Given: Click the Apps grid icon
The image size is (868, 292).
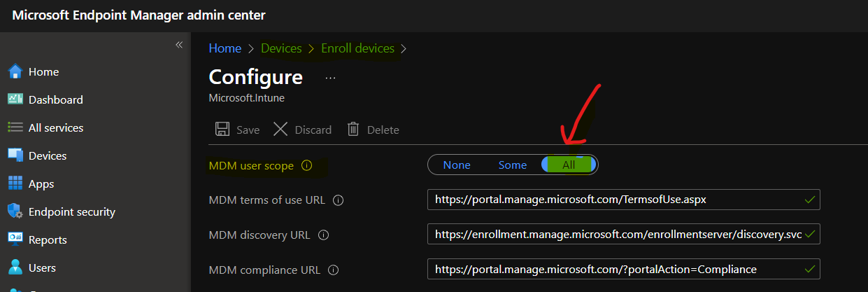Looking at the screenshot, I should pos(15,183).
